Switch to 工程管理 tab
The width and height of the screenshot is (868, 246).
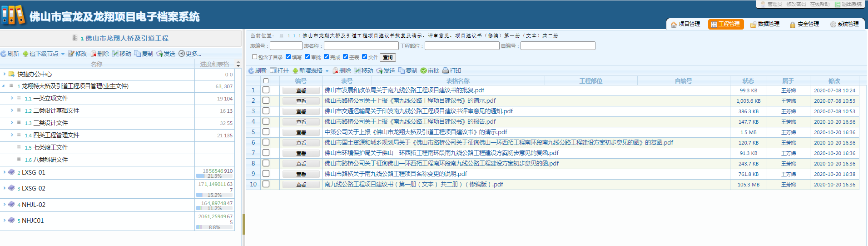coord(726,24)
